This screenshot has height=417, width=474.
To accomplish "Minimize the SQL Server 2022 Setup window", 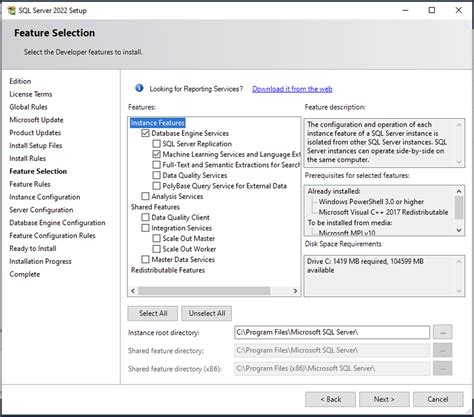I will click(405, 10).
